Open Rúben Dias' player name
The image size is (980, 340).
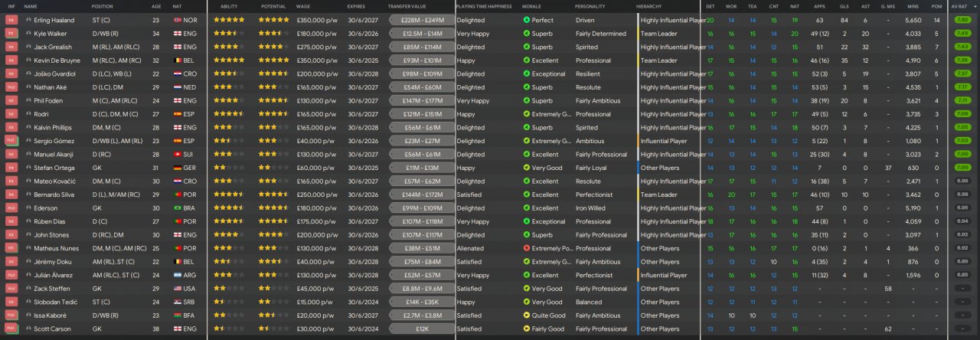51,221
